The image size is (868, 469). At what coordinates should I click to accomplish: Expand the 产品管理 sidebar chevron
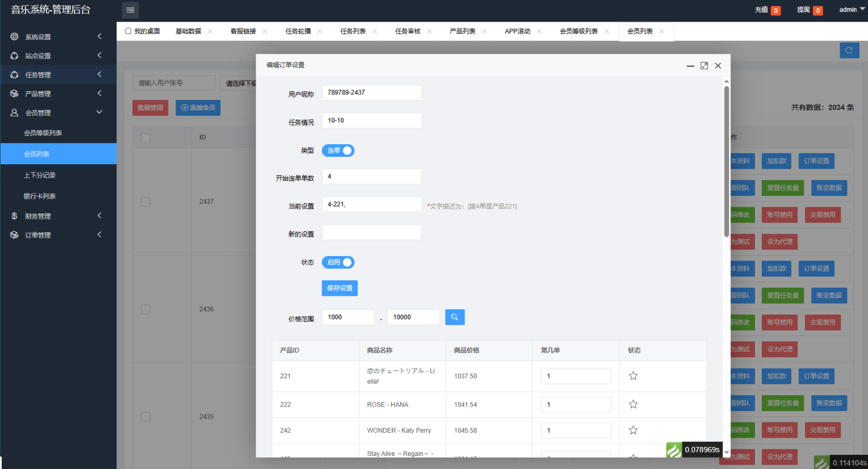tap(99, 93)
